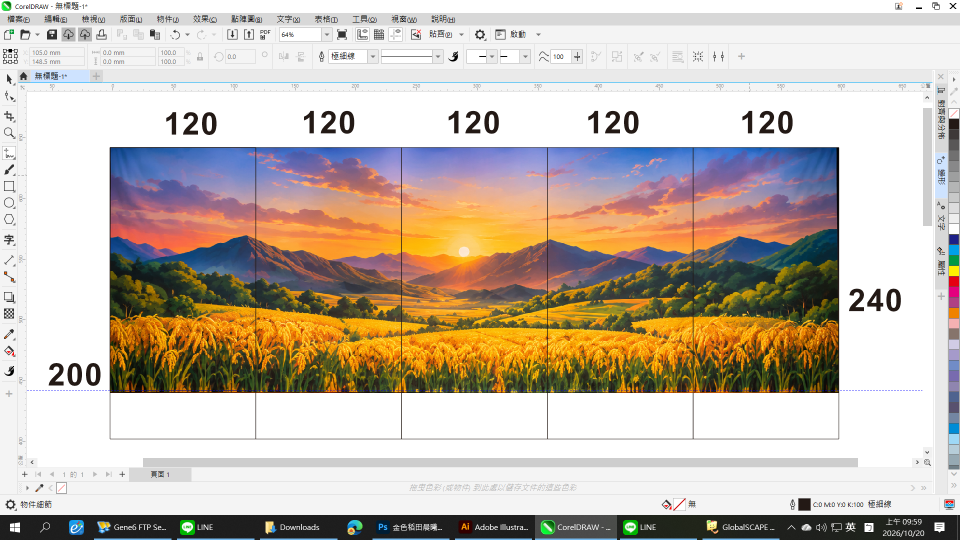
Task: Open the end arrowhead dropdown
Action: [x=525, y=56]
